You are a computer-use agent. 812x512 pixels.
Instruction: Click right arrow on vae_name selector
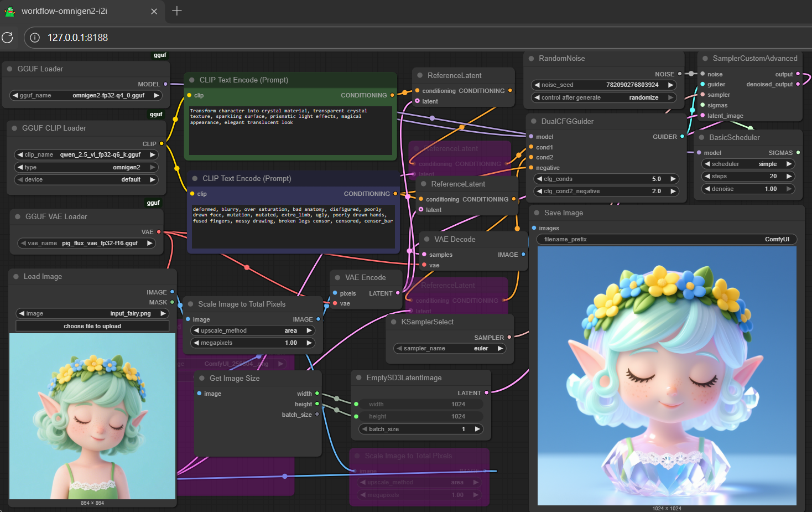[150, 243]
